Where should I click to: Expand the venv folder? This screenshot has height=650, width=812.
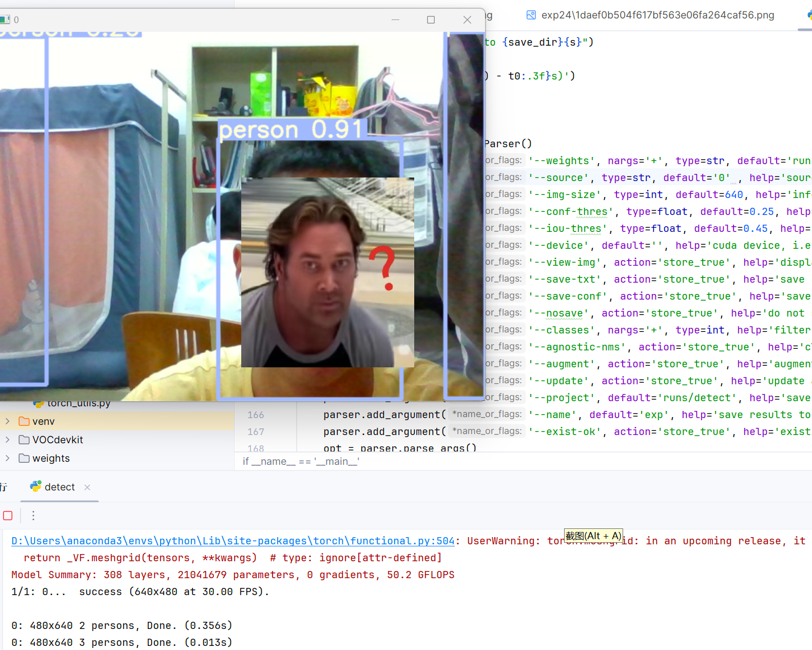(x=8, y=421)
